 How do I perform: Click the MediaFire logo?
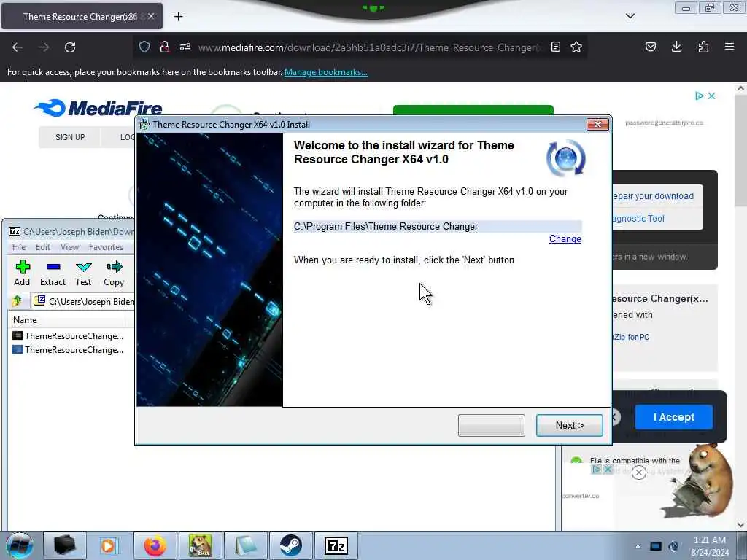(x=98, y=108)
